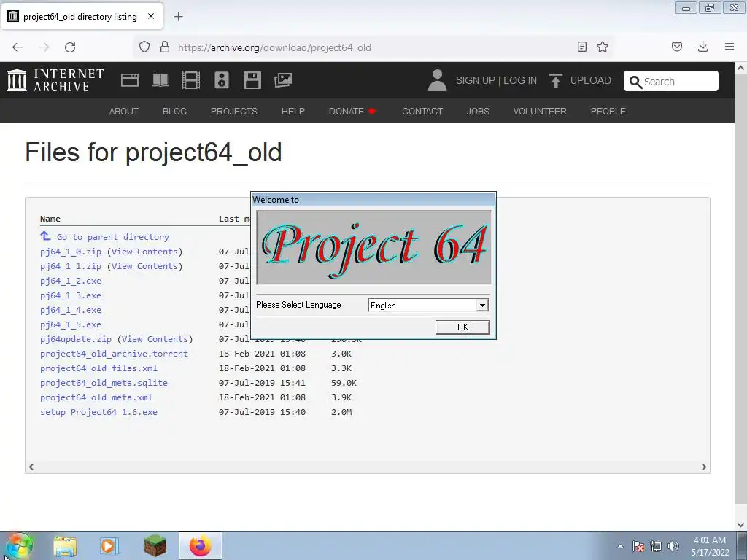View Contents of pj64_1_0.zip
The image size is (747, 560).
pos(145,252)
